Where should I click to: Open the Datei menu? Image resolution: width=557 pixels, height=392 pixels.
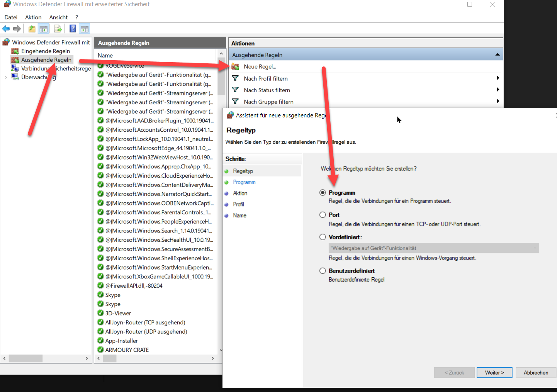11,17
